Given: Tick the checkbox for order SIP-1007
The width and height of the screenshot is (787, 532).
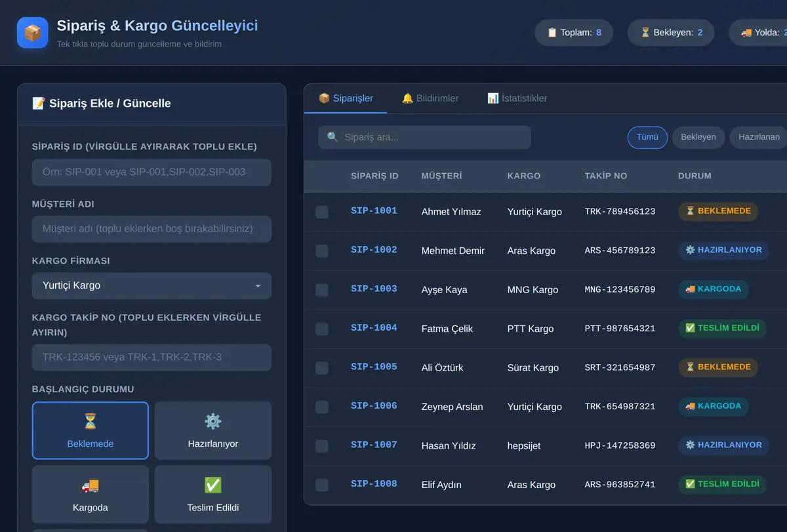Looking at the screenshot, I should tap(322, 446).
